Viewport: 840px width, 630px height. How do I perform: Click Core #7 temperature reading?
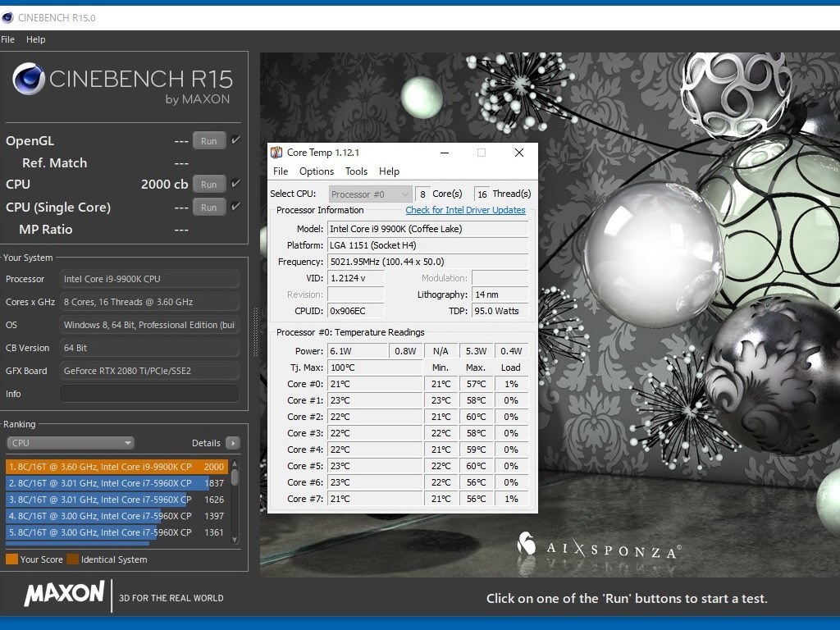tap(375, 499)
